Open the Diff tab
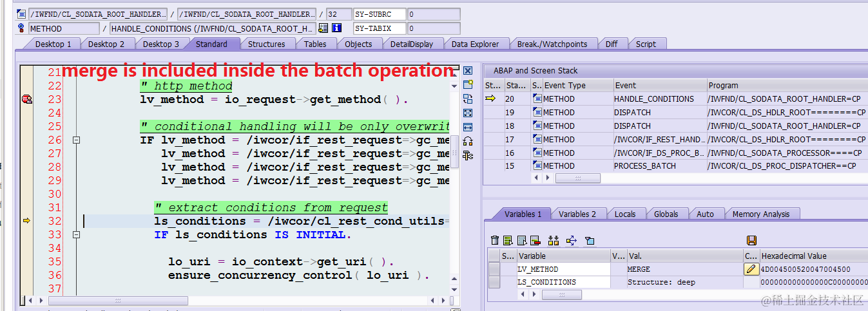The height and width of the screenshot is (311, 868). click(612, 44)
